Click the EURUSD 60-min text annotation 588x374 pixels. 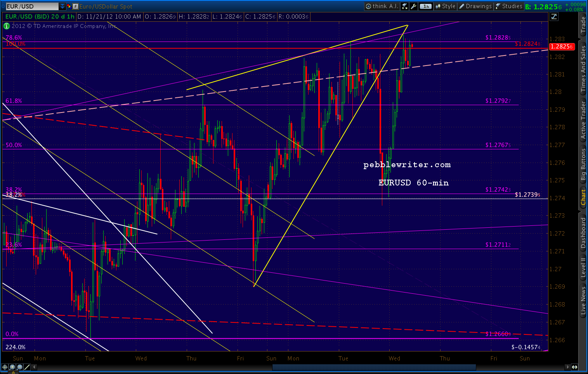pyautogui.click(x=414, y=183)
